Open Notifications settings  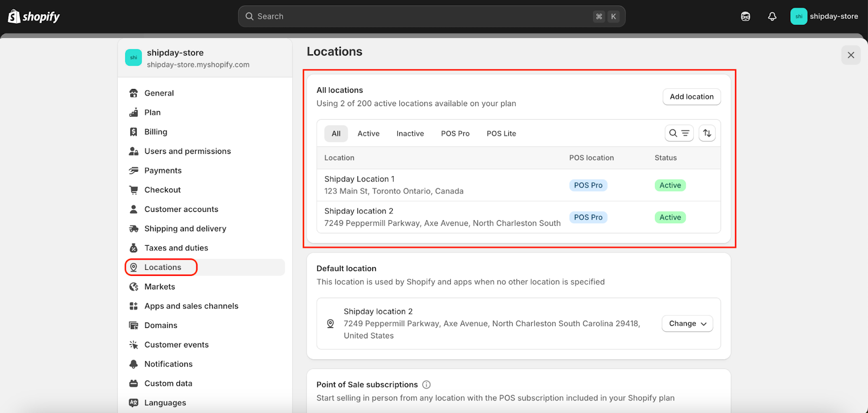coord(205,364)
